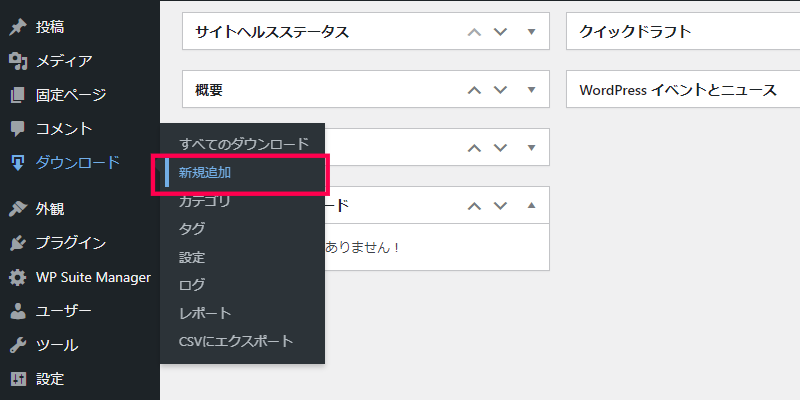800x400 pixels.
Task: Open 設定 in the download submenu
Action: (192, 257)
